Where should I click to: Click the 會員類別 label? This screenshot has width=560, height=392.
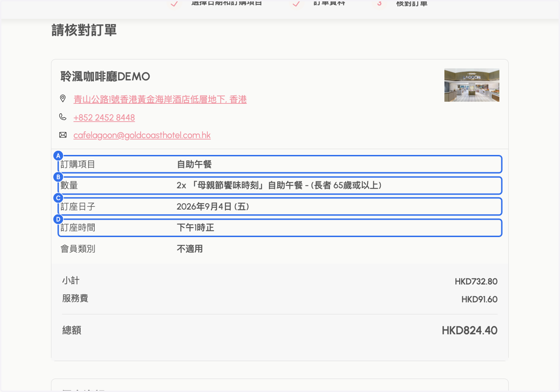[x=78, y=249]
